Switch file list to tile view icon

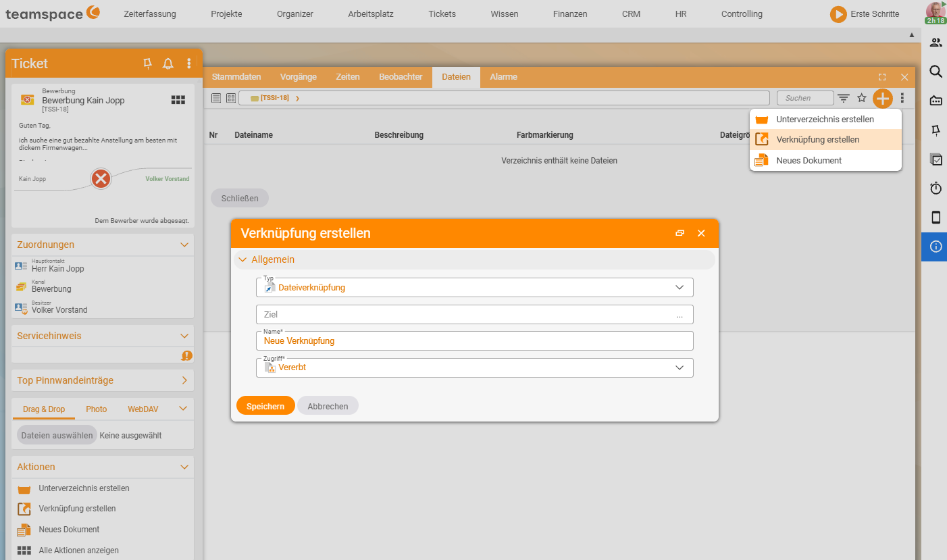[231, 98]
